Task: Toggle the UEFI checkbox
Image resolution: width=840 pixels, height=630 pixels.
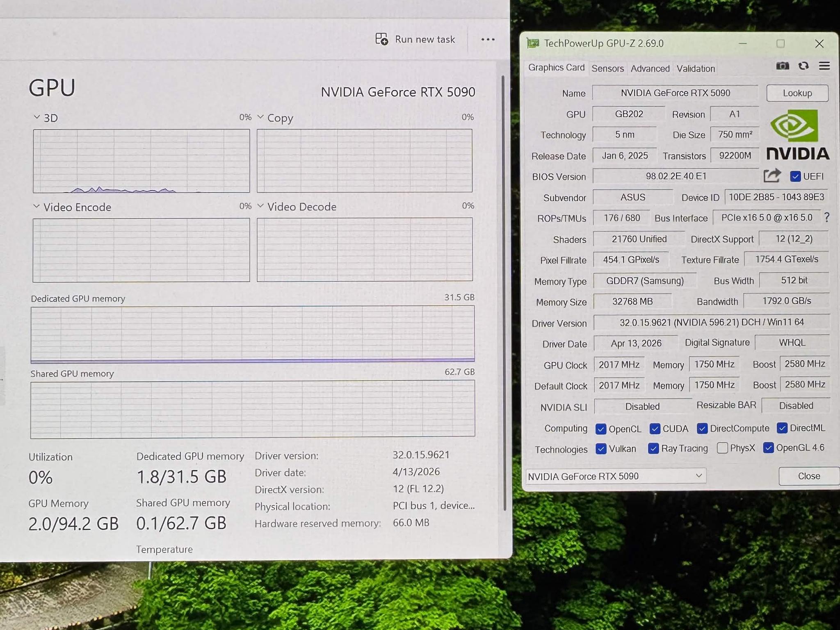Action: click(x=795, y=176)
